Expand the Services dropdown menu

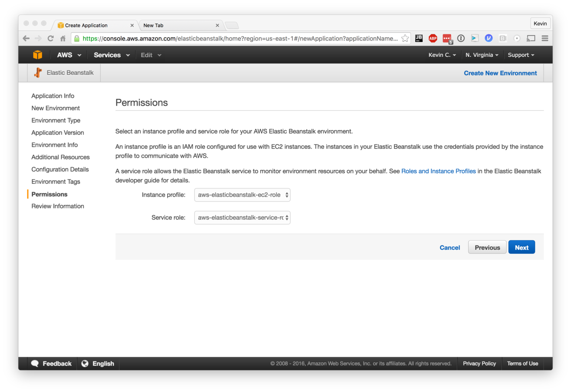(x=112, y=55)
